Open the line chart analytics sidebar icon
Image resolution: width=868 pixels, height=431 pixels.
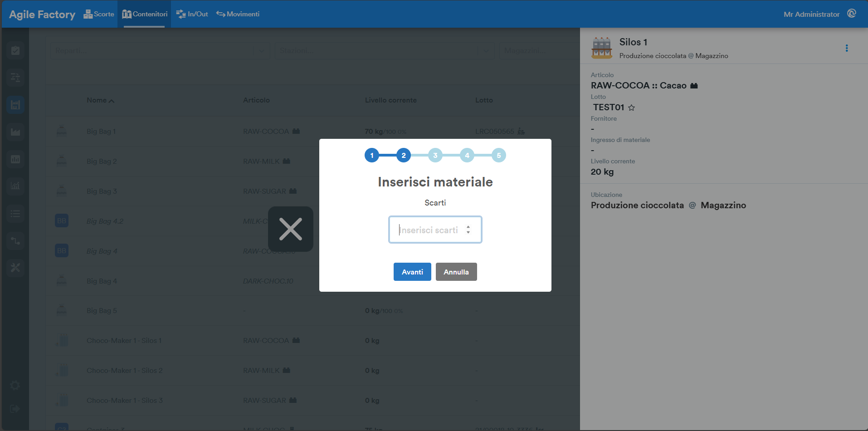pos(15,186)
